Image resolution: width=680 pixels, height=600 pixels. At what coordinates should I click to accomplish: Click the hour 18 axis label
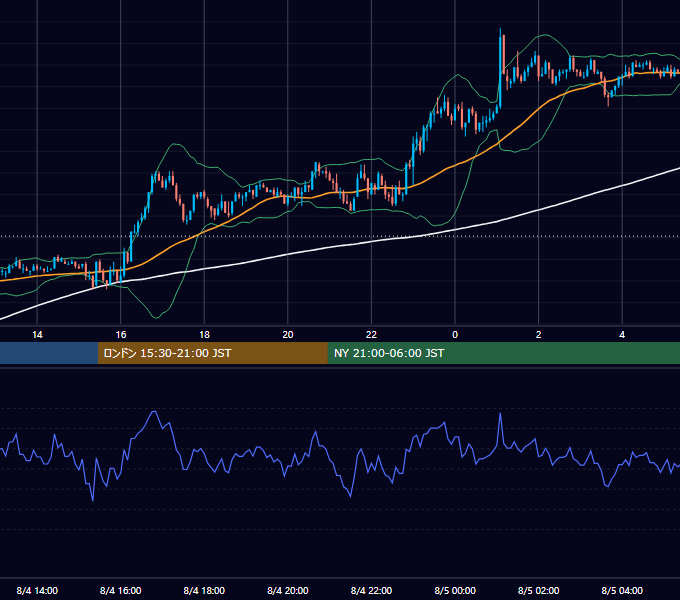(204, 335)
